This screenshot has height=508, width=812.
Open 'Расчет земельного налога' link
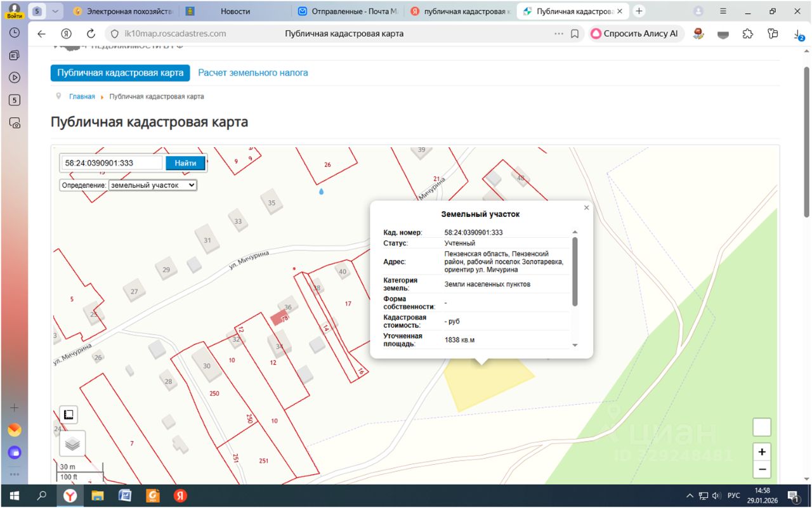coord(253,73)
